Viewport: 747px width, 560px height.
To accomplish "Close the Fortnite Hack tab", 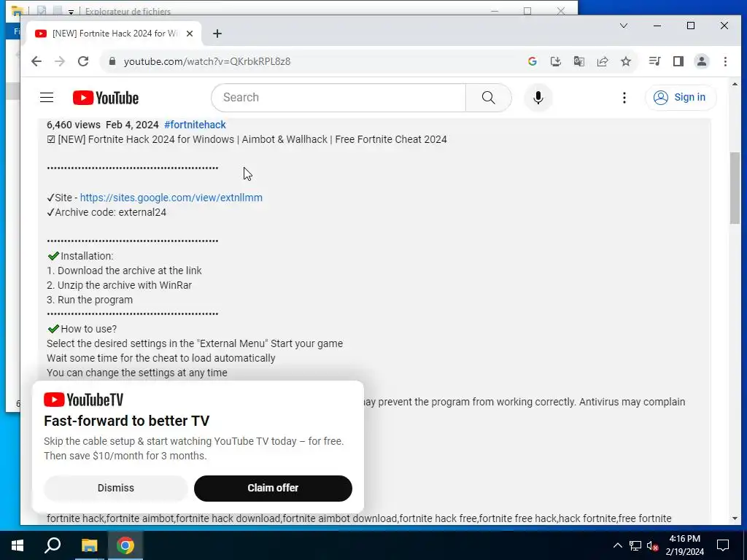I will pos(190,34).
